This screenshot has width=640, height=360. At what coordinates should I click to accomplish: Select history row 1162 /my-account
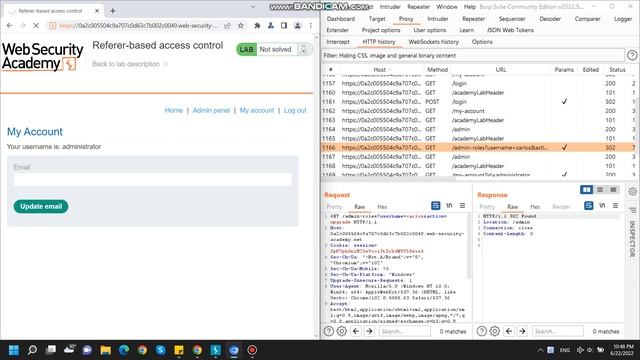480,111
